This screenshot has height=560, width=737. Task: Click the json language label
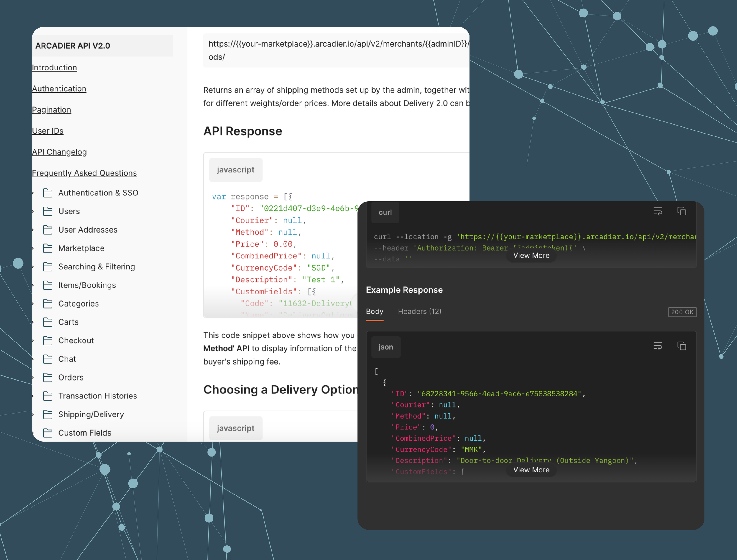(x=386, y=347)
